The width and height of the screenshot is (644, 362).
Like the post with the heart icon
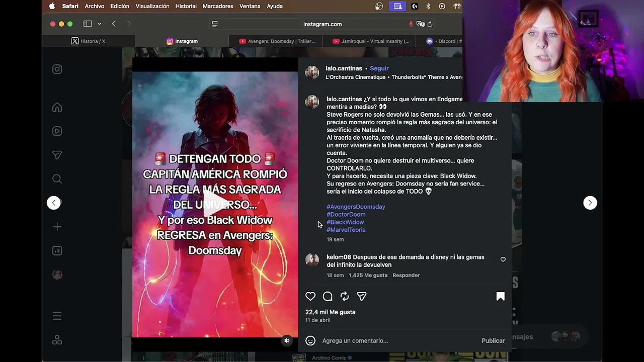(310, 296)
